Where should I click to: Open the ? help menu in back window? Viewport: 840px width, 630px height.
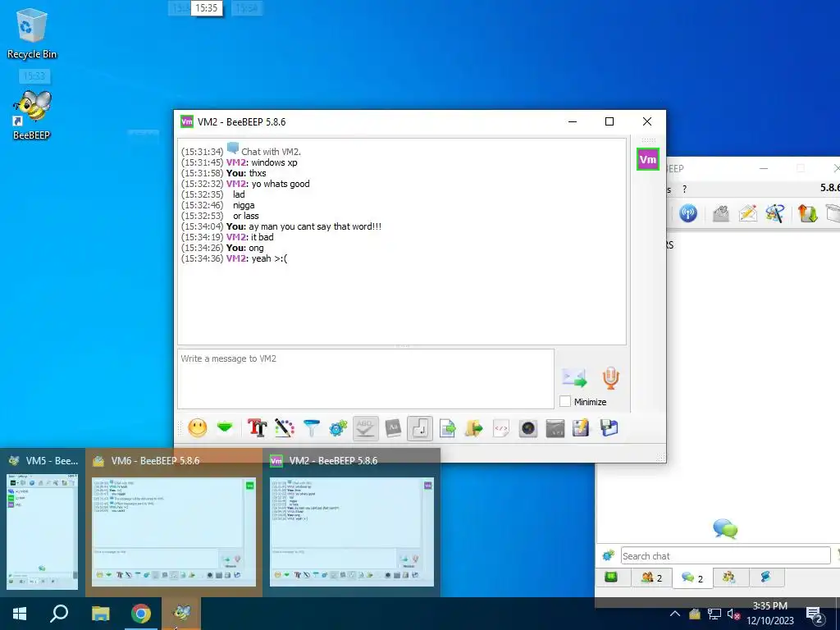click(x=684, y=189)
